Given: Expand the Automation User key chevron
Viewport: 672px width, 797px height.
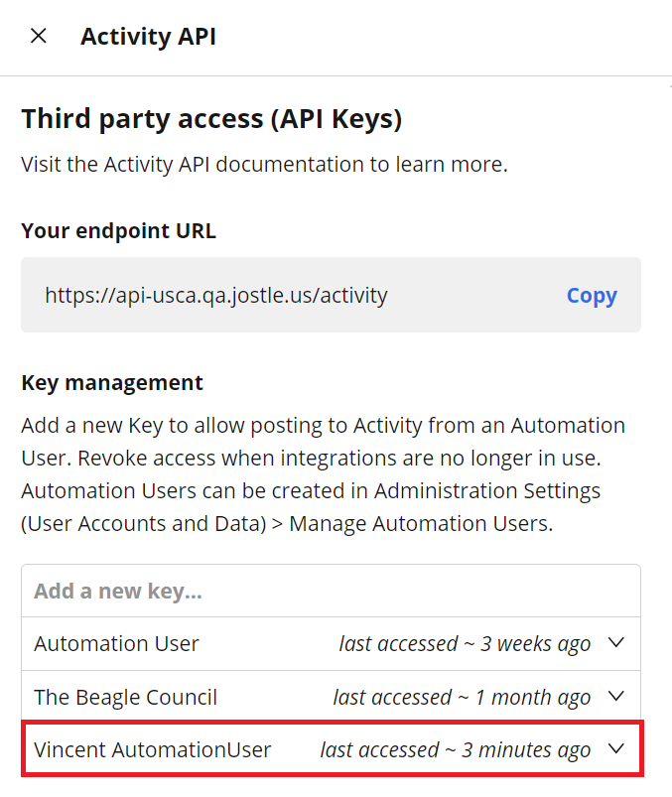Looking at the screenshot, I should coord(616,642).
